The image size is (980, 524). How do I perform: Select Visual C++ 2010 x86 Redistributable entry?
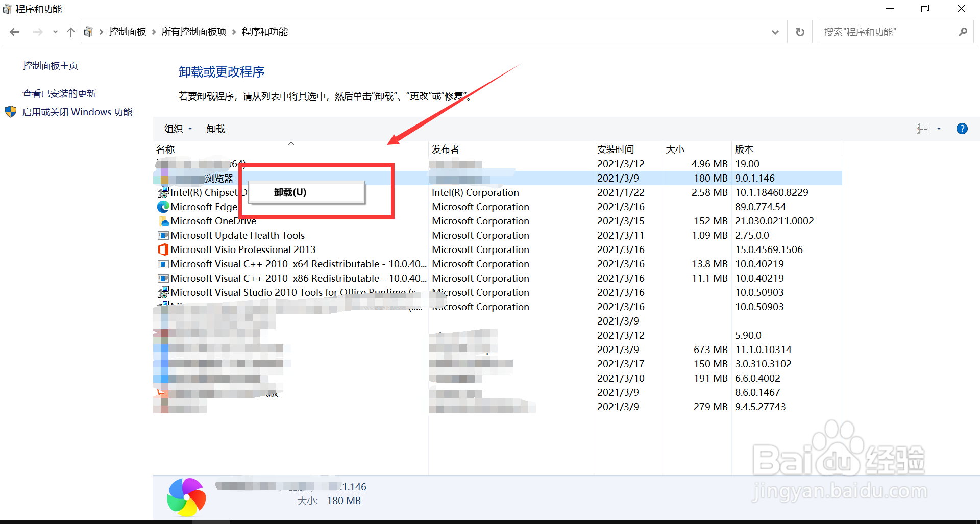pos(299,278)
